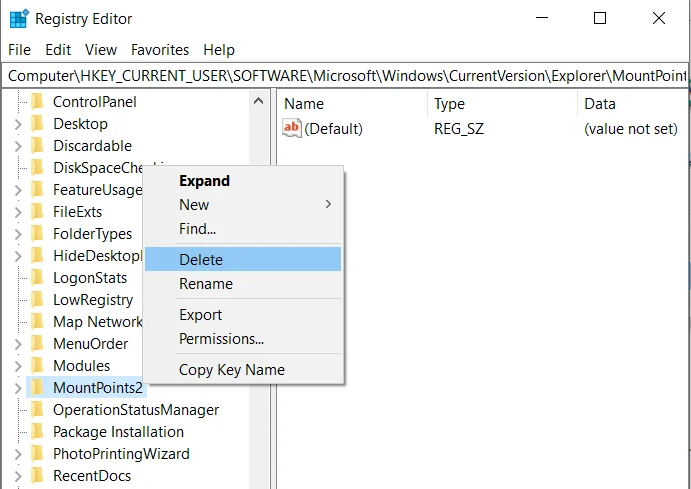Click the HideDesktopIcons folder icon
This screenshot has width=691, height=489.
coord(38,256)
